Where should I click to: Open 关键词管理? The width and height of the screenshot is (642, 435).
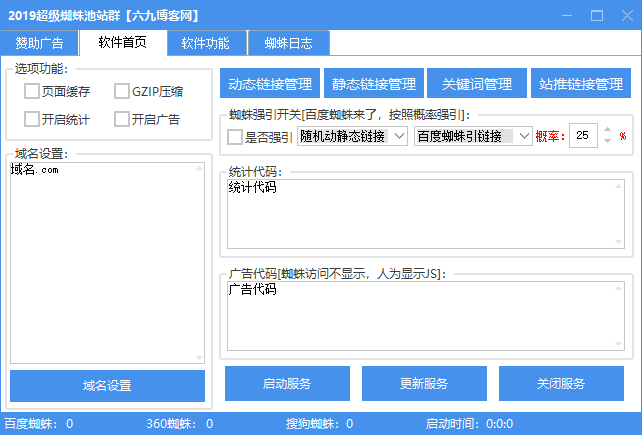pos(477,83)
